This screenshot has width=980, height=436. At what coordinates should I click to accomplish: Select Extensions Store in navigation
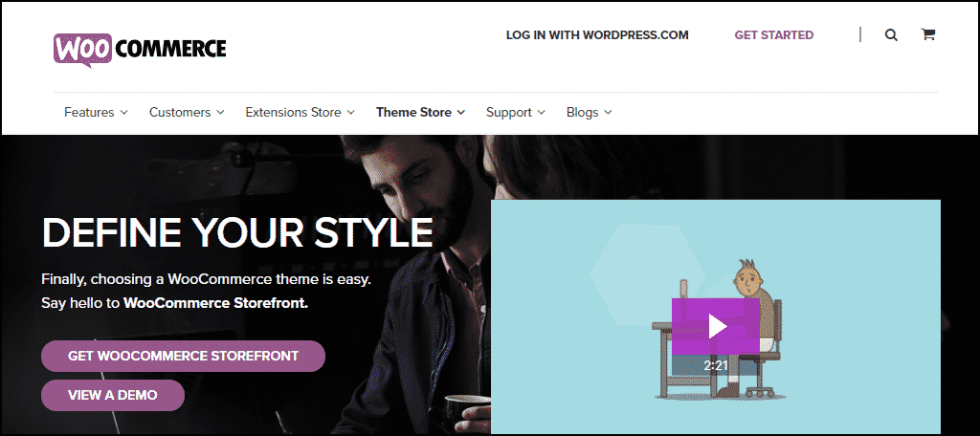pyautogui.click(x=293, y=113)
